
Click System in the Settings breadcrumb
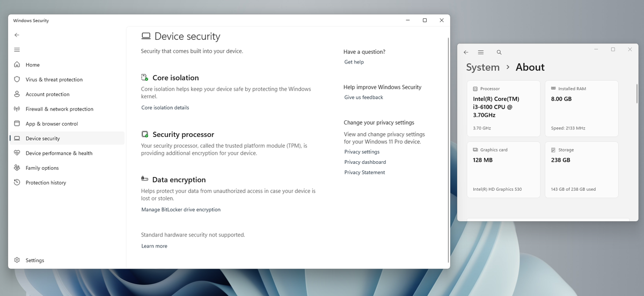(x=483, y=67)
